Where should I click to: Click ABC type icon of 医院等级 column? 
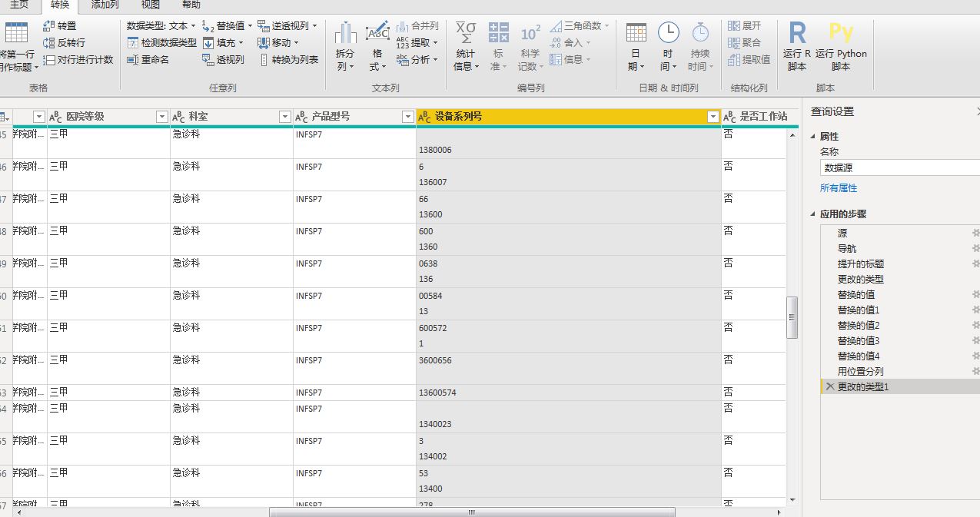[55, 117]
